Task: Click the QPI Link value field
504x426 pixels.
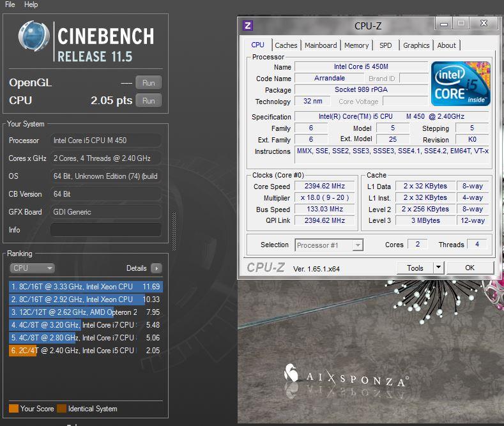Action: pos(325,220)
